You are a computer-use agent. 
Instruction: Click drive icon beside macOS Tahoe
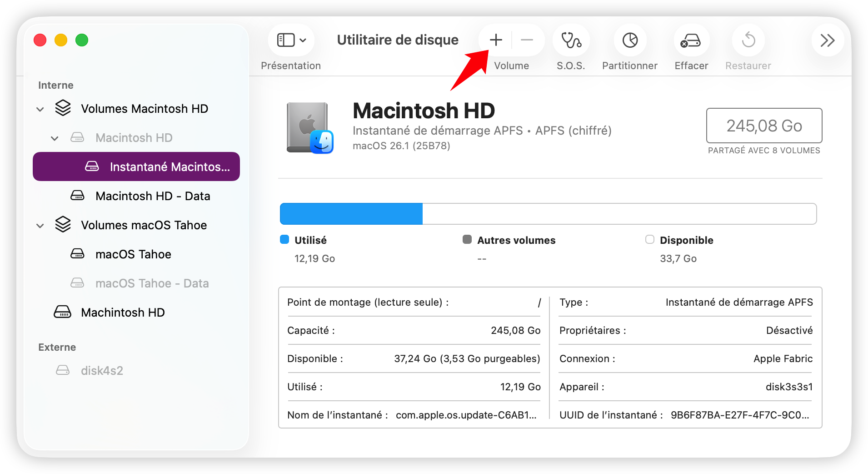point(77,254)
